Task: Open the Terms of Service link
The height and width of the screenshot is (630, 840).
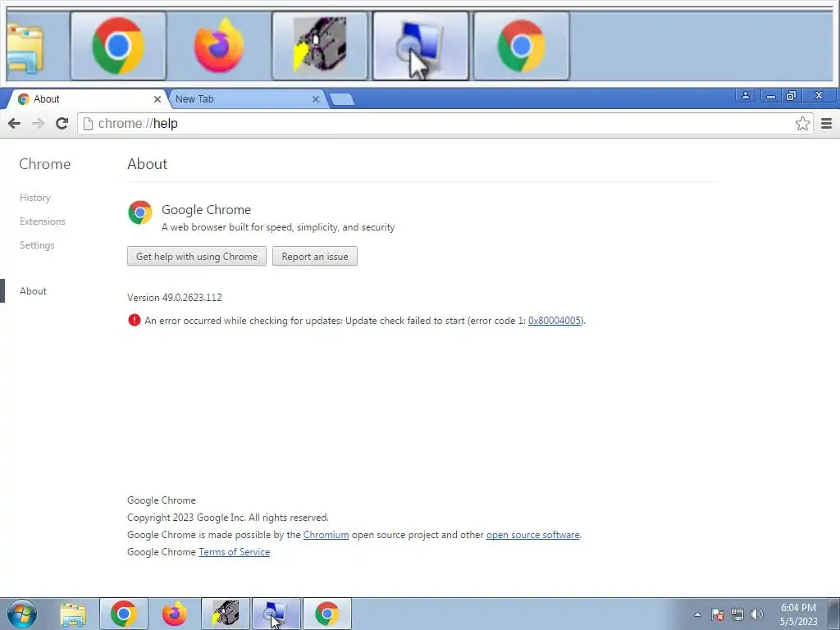Action: tap(234, 552)
